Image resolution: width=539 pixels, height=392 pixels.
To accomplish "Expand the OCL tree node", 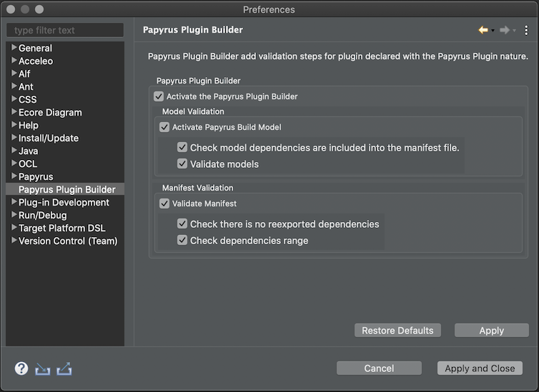I will click(14, 163).
